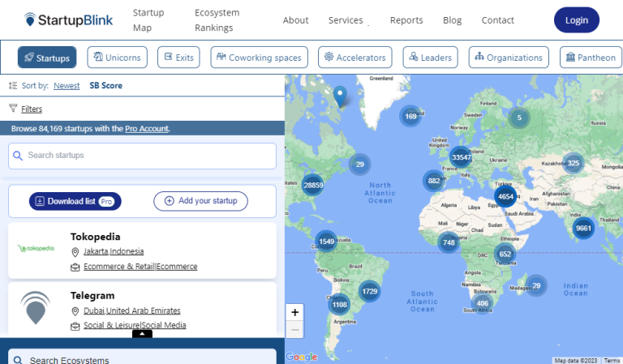
Task: Open the Contact page
Action: click(x=497, y=20)
